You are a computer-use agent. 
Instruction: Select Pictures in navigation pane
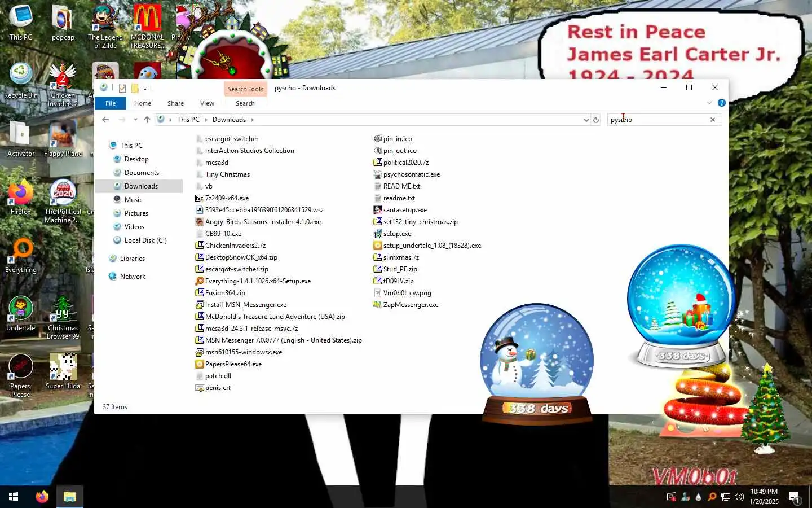coord(136,213)
